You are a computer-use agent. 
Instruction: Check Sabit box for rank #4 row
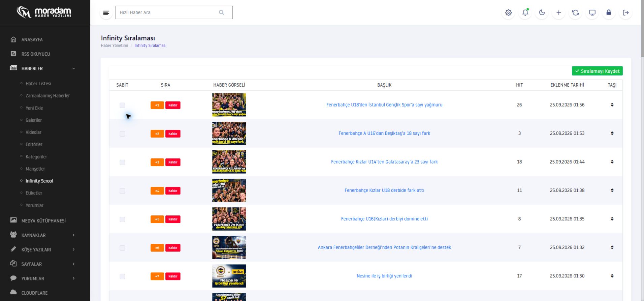click(x=122, y=191)
